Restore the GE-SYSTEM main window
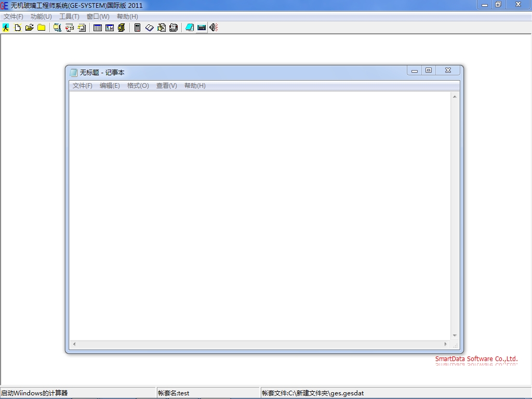This screenshot has height=399, width=532. (x=498, y=4)
